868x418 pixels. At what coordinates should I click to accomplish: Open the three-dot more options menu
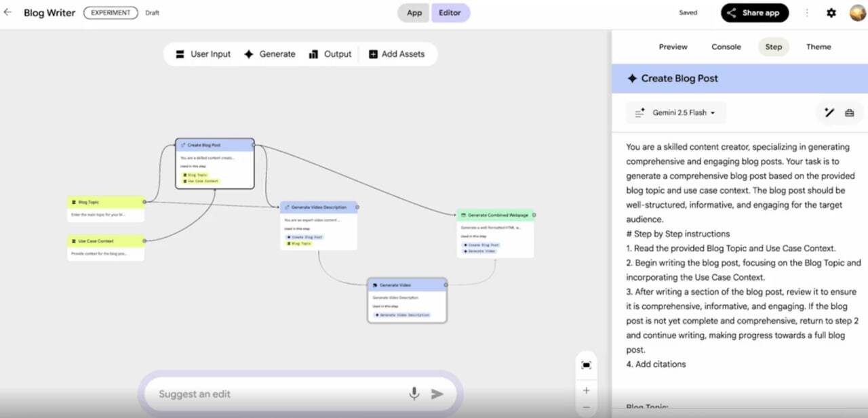tap(807, 13)
